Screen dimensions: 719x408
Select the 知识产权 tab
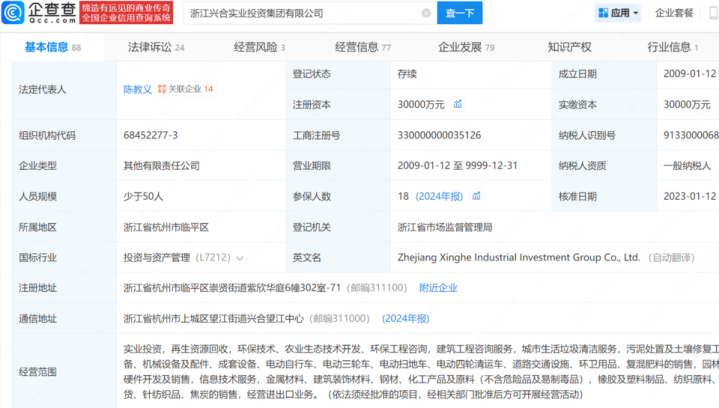pyautogui.click(x=570, y=47)
